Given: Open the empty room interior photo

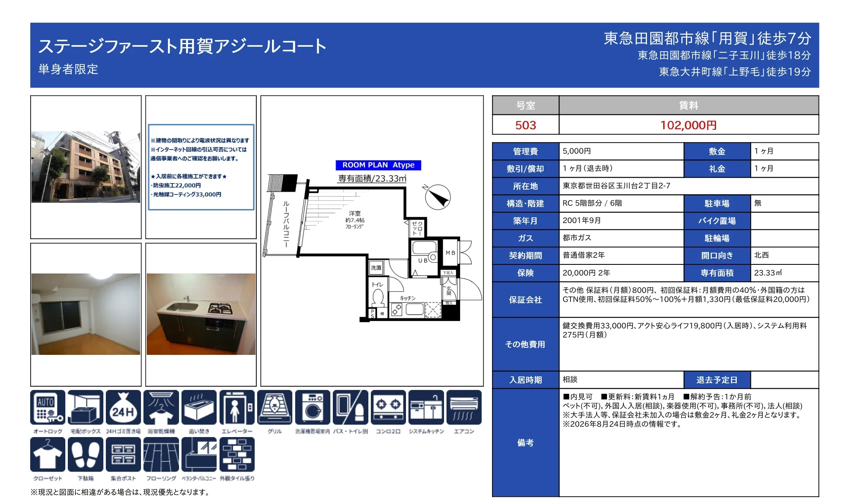Looking at the screenshot, I should point(86,314).
